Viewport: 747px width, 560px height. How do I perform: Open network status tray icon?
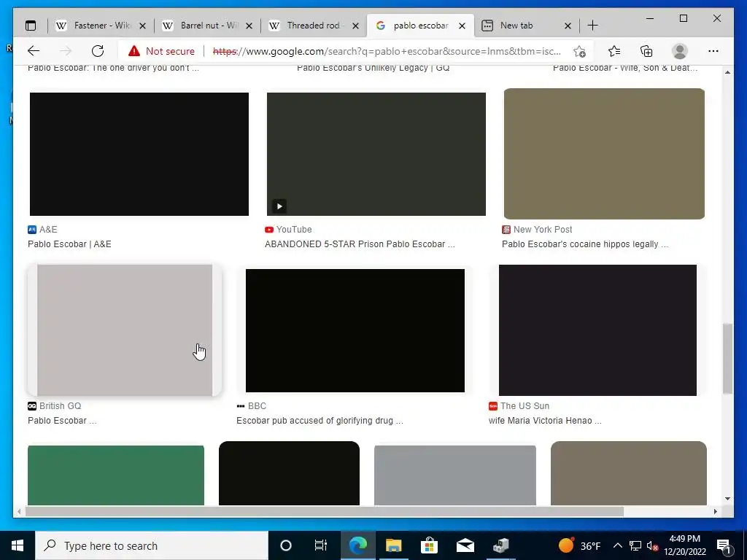tap(635, 545)
